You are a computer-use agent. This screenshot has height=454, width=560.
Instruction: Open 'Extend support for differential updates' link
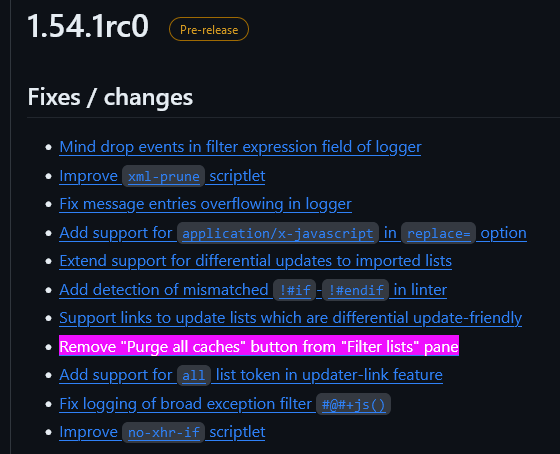255,261
